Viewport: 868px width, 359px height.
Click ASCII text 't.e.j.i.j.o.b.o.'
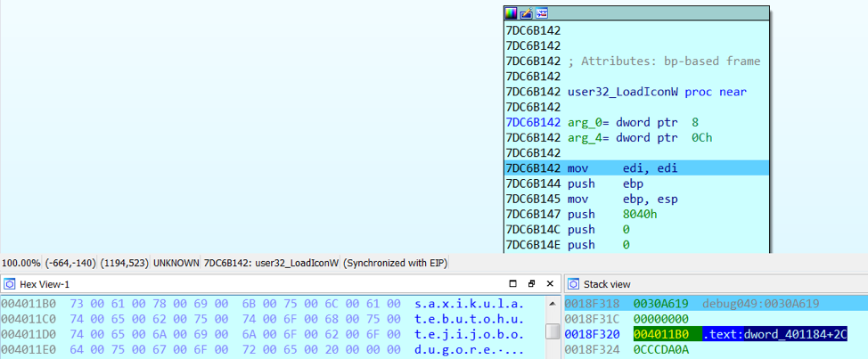click(469, 335)
